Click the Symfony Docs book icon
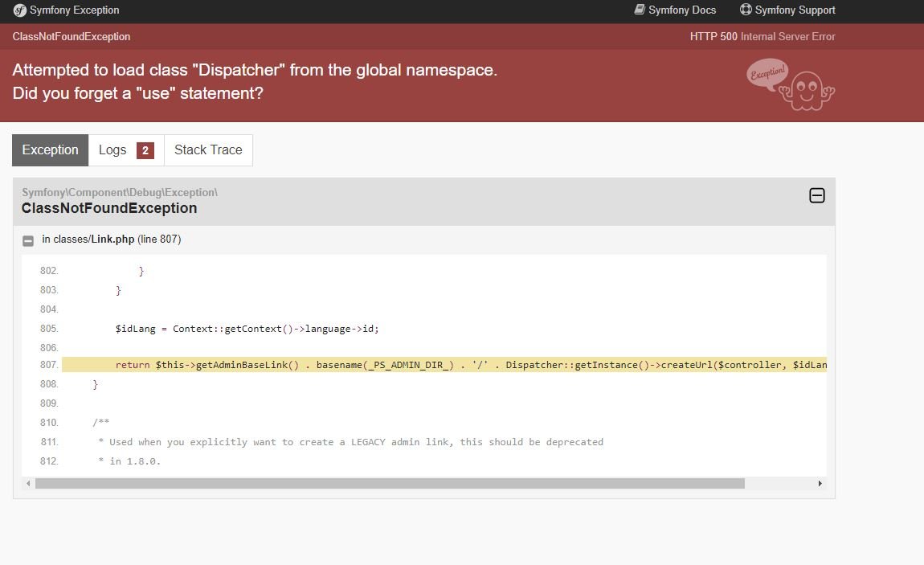Screen dimensions: 924x565 pyautogui.click(x=640, y=10)
